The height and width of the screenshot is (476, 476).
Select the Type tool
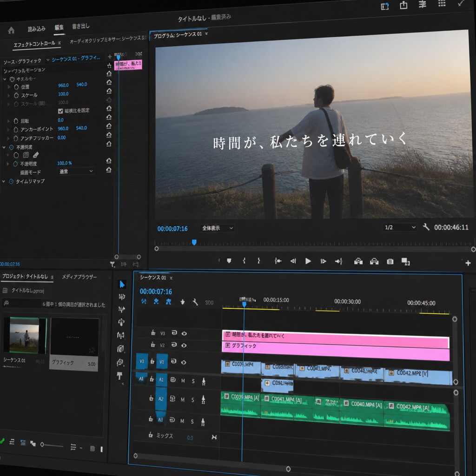tap(119, 376)
